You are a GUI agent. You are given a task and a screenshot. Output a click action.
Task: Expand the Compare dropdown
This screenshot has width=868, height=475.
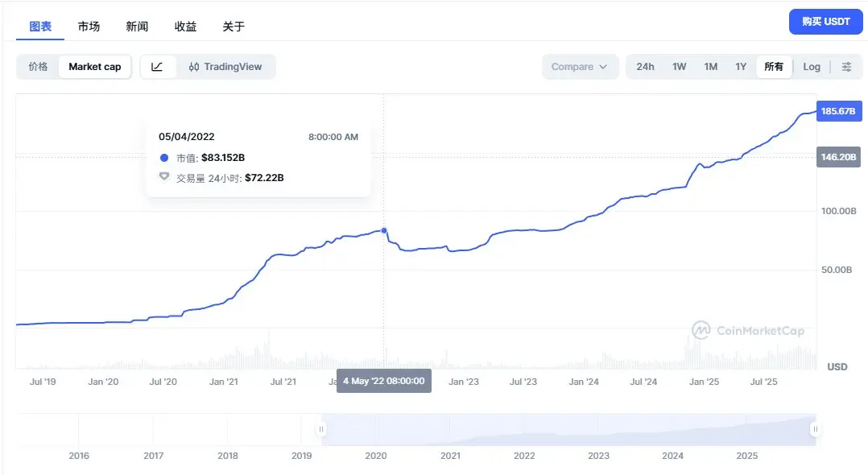(x=580, y=67)
